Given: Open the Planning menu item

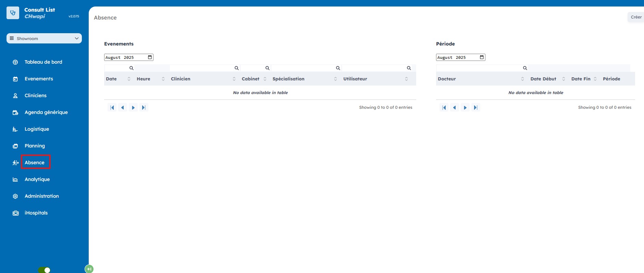Looking at the screenshot, I should pos(35,146).
